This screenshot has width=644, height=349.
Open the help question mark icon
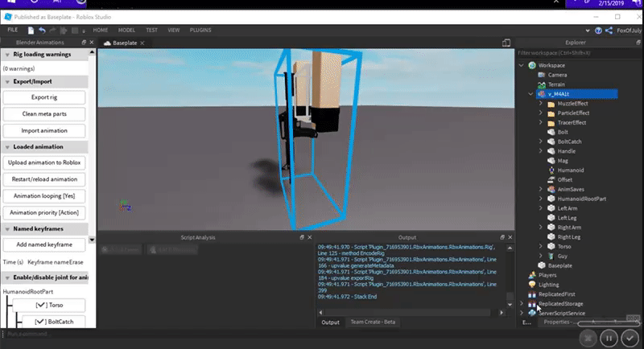[x=598, y=31]
